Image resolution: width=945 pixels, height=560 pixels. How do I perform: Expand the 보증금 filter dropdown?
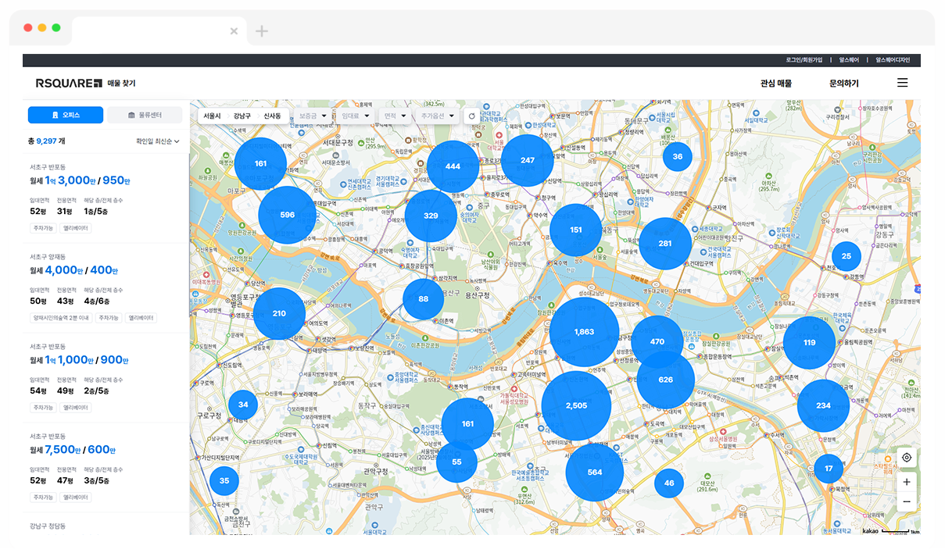(x=313, y=116)
